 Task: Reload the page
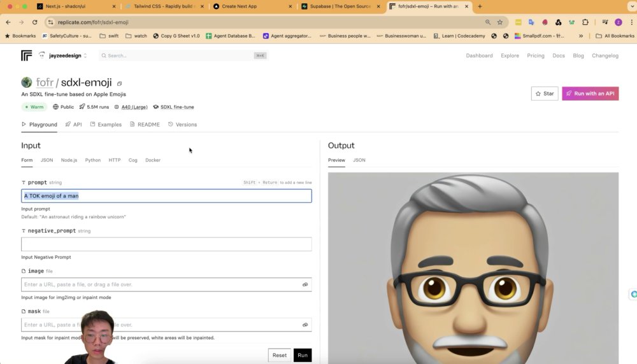(35, 22)
